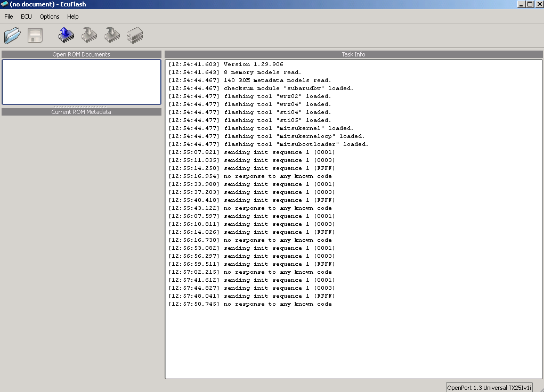Select flashing tool sti05 loaded line
Screen dimensions: 544x392
point(250,120)
